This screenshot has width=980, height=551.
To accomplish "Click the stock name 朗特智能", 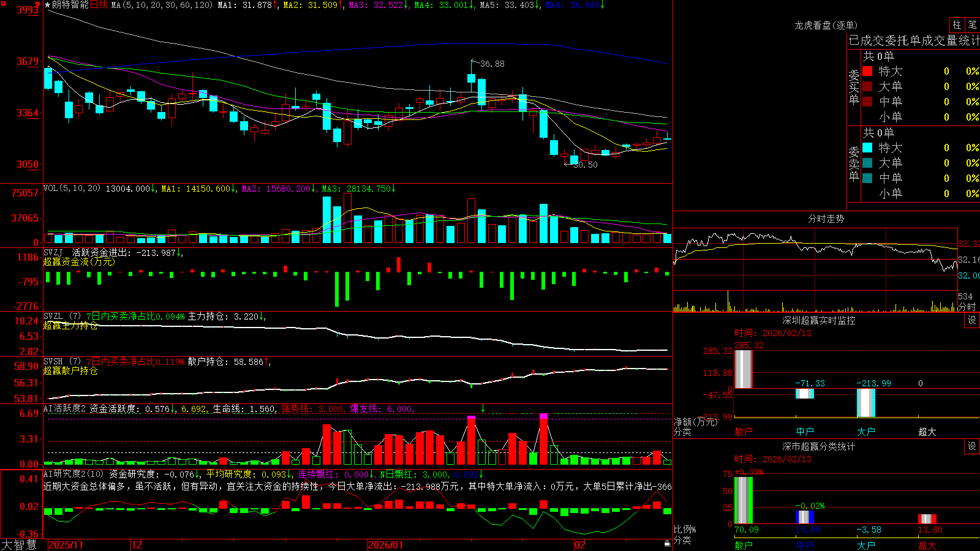I will [x=70, y=5].
